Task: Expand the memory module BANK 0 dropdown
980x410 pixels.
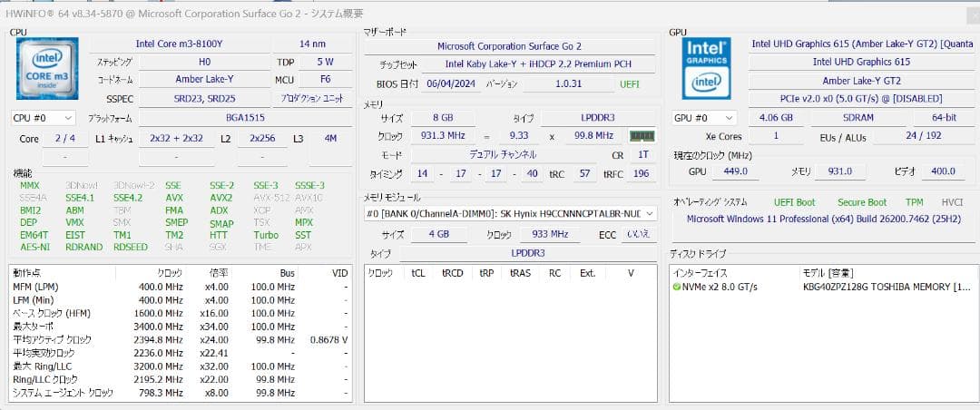Action: click(510, 214)
